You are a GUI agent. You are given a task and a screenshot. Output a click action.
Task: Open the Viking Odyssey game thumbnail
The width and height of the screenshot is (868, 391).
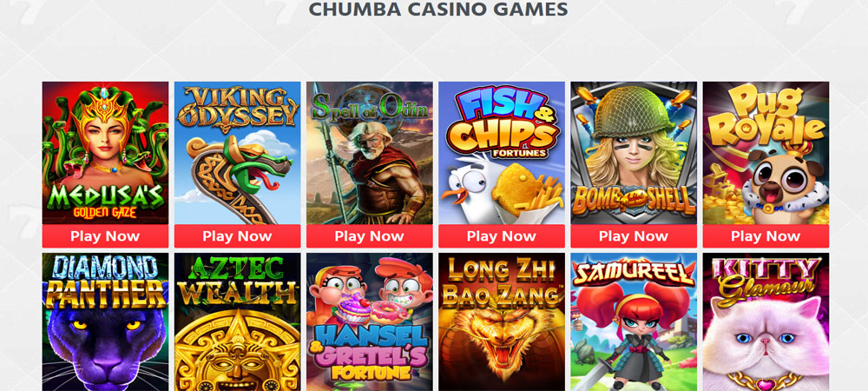(238, 153)
